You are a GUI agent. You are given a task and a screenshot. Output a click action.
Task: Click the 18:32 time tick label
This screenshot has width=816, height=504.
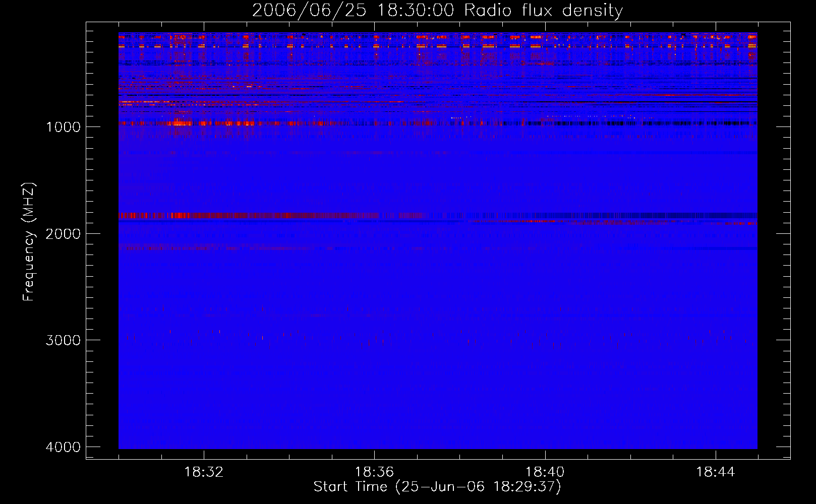204,472
